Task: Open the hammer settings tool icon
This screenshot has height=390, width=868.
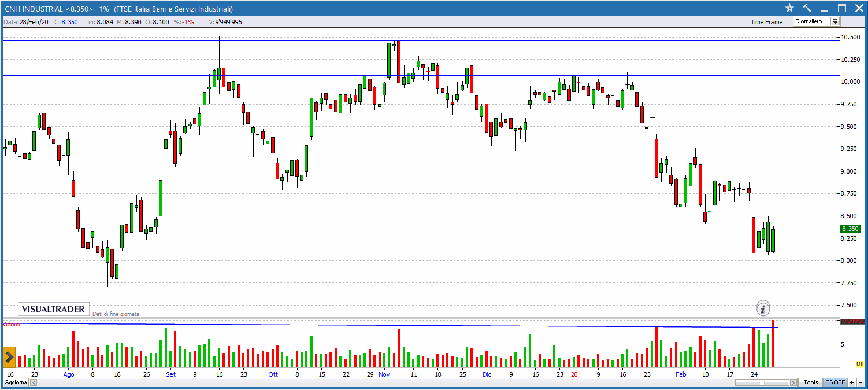Action: click(x=807, y=8)
